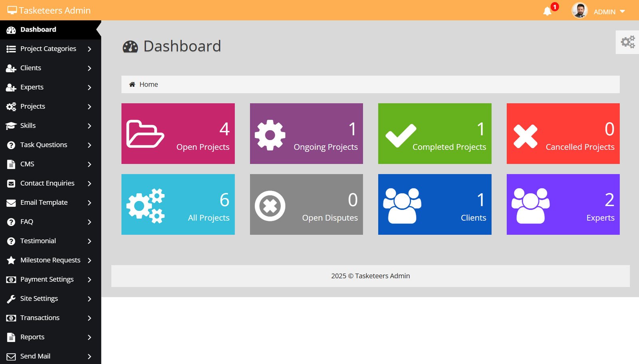Open the Transactions menu item
Image resolution: width=639 pixels, height=364 pixels.
click(x=50, y=318)
